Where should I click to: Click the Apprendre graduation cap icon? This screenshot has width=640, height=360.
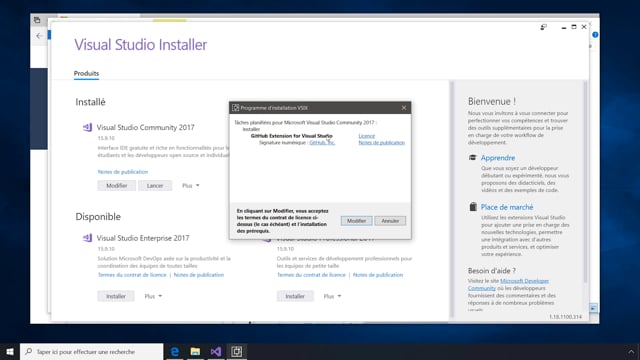pyautogui.click(x=473, y=158)
